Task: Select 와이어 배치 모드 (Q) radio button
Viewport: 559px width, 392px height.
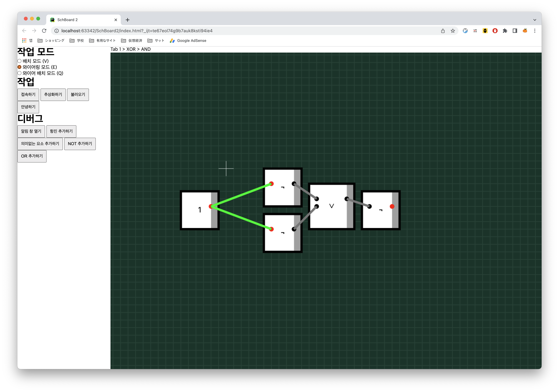Action: [20, 73]
